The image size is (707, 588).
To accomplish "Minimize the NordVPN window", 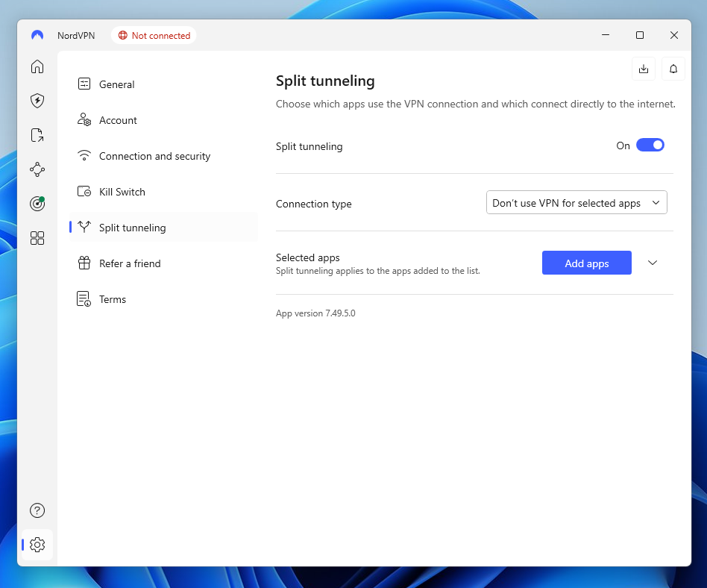I will tap(606, 35).
